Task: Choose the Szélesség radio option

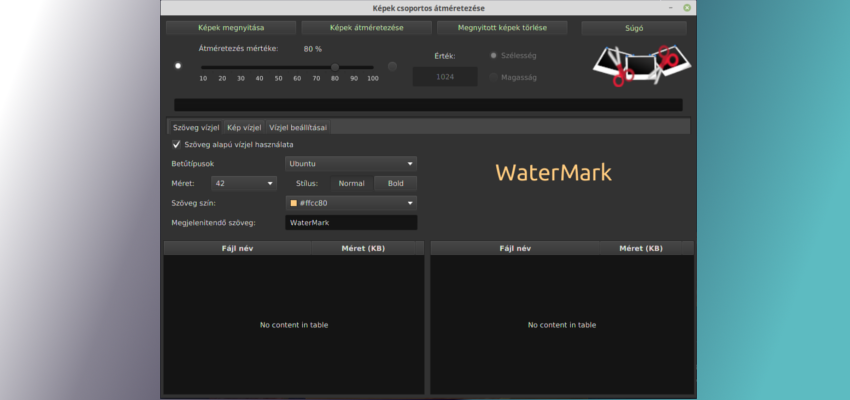Action: click(x=493, y=55)
